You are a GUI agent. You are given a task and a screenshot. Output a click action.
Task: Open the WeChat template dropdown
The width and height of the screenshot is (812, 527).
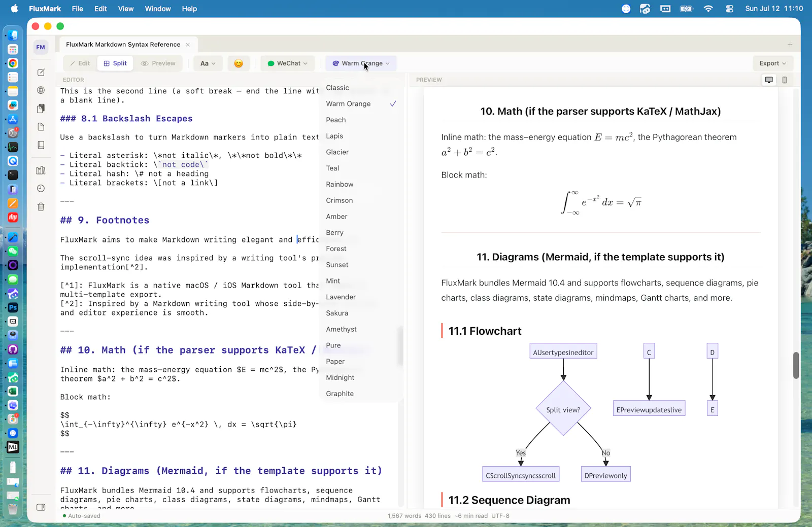(x=288, y=63)
